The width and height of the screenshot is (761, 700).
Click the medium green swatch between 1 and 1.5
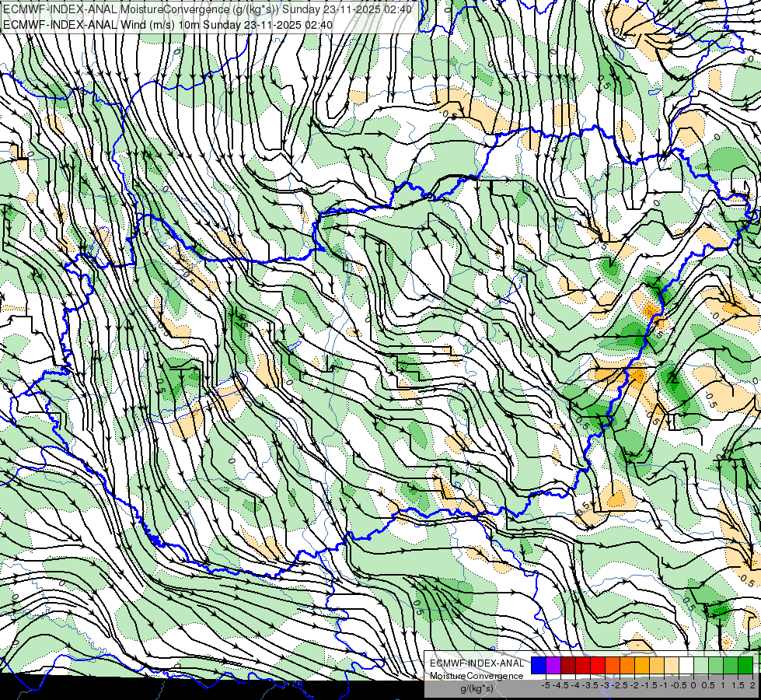[731, 666]
